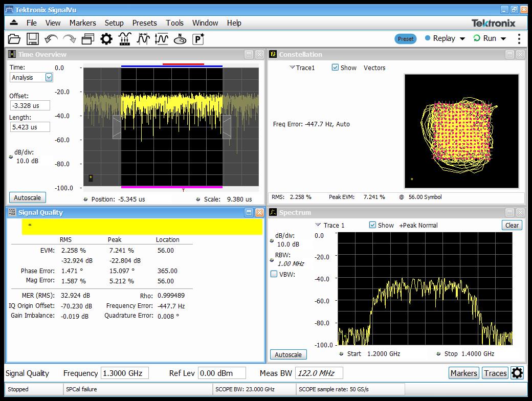Image resolution: width=532 pixels, height=401 pixels.
Task: Adjust the dB/div knob in Time Overview
Action: pyautogui.click(x=11, y=157)
